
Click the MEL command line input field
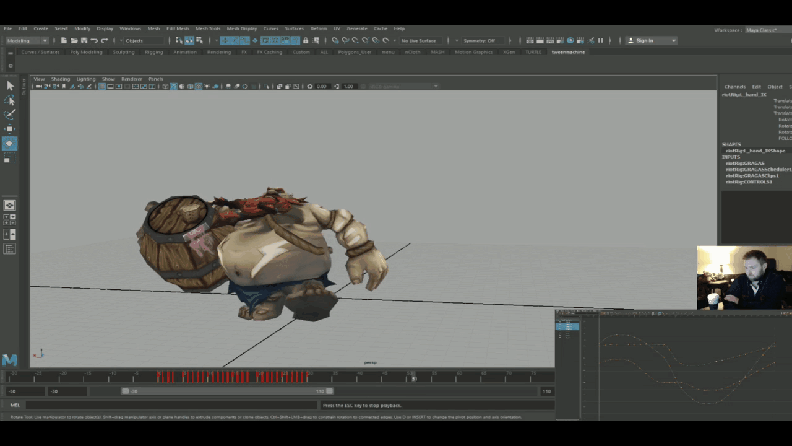[x=172, y=405]
